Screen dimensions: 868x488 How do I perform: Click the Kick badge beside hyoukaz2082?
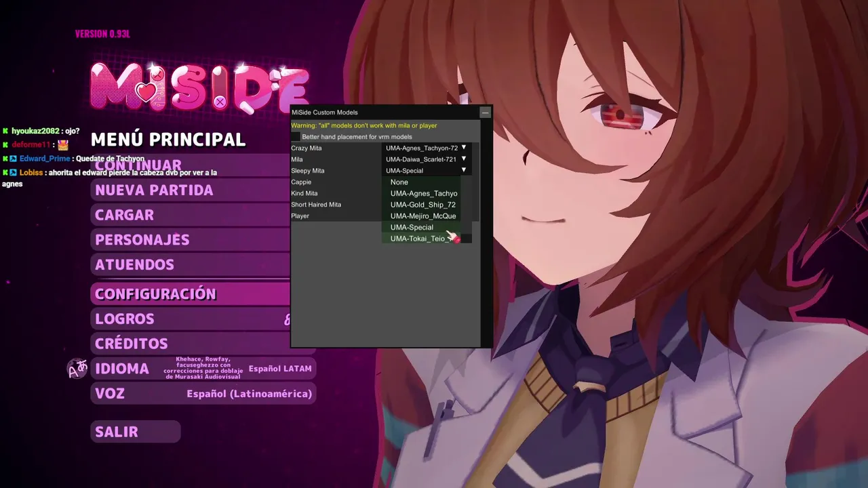tap(5, 131)
